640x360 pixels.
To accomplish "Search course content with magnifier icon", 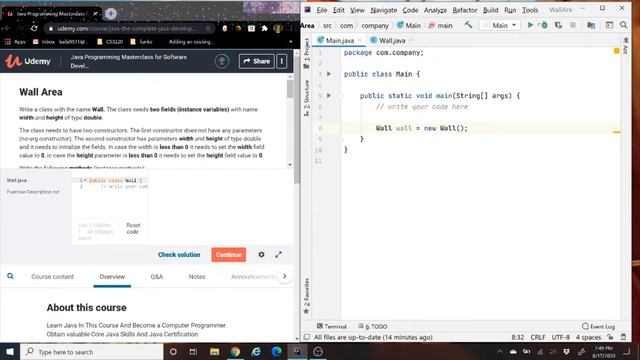I will point(10,276).
